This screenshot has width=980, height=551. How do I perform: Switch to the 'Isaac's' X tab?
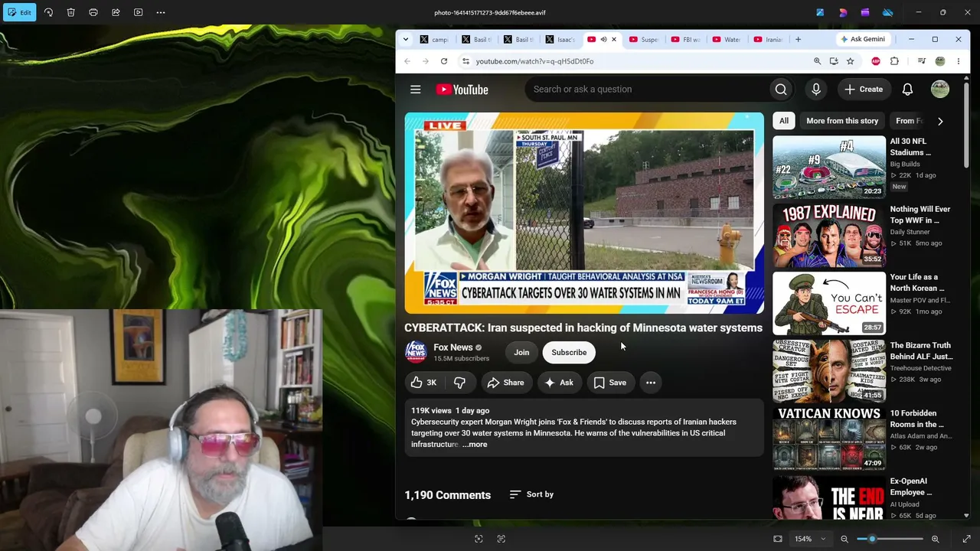(x=560, y=39)
